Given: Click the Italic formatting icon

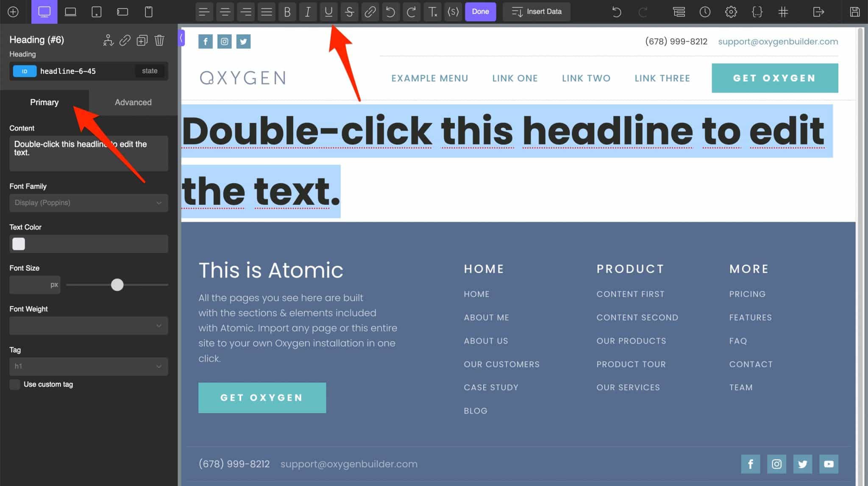Looking at the screenshot, I should [308, 11].
